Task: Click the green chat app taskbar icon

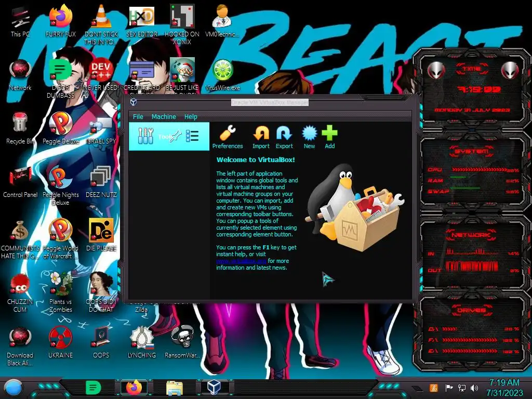Action: (94, 388)
